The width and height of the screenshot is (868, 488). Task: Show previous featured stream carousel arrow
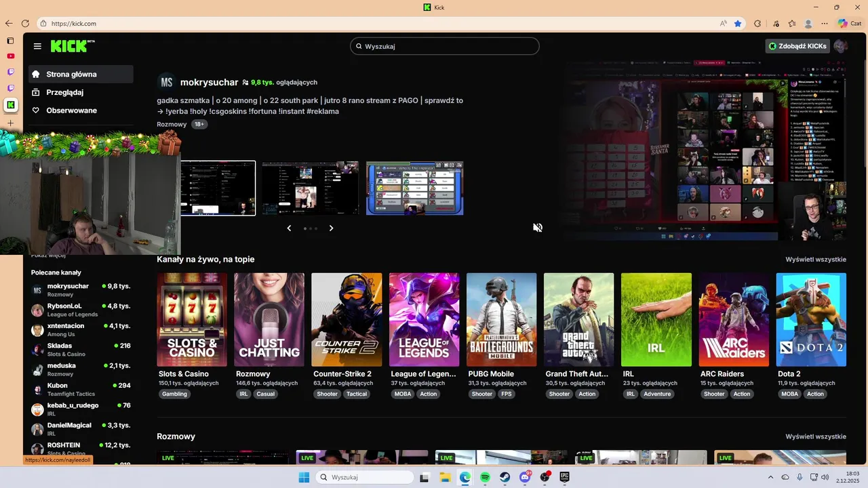pos(289,228)
